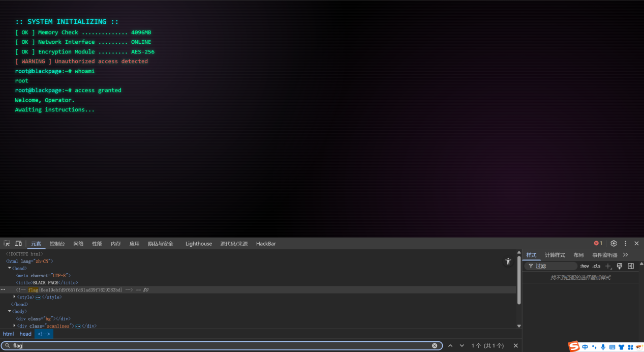Expand the style element node
Viewport: 644px width, 352px height.
(x=14, y=297)
